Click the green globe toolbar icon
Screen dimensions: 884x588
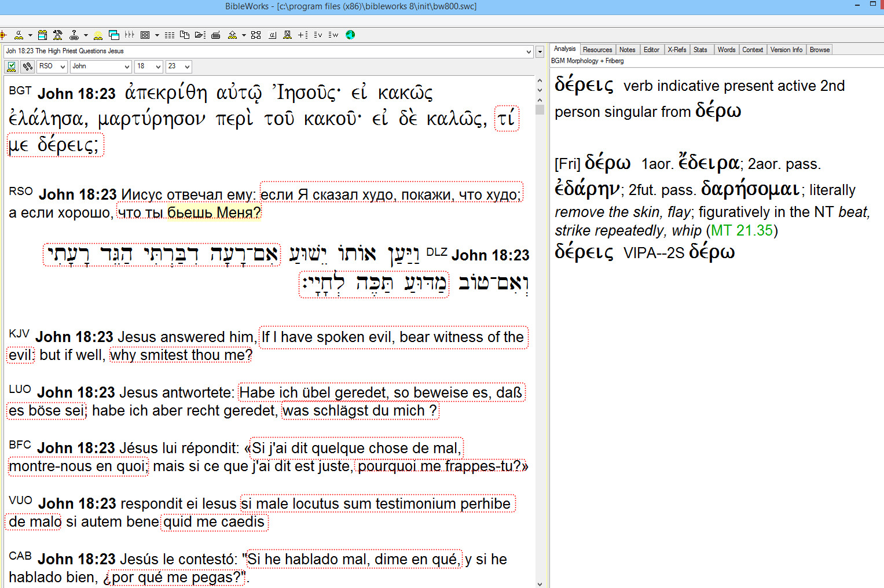[350, 35]
